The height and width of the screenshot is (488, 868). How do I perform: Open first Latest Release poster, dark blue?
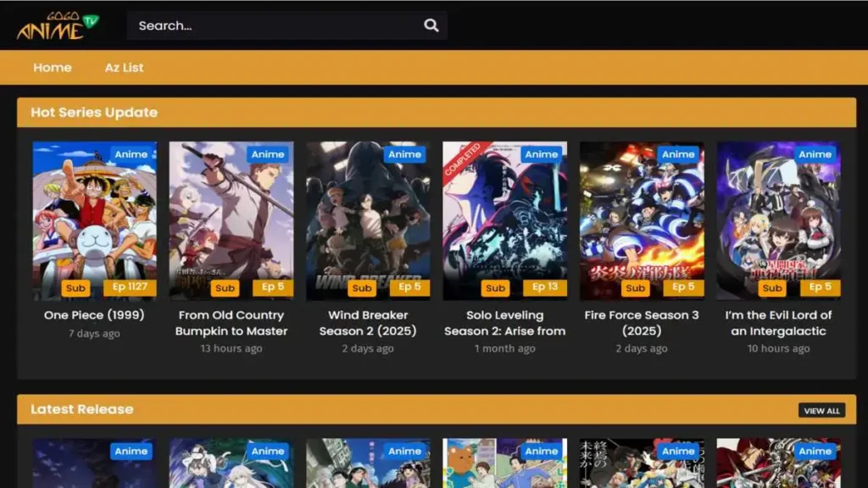click(x=94, y=463)
